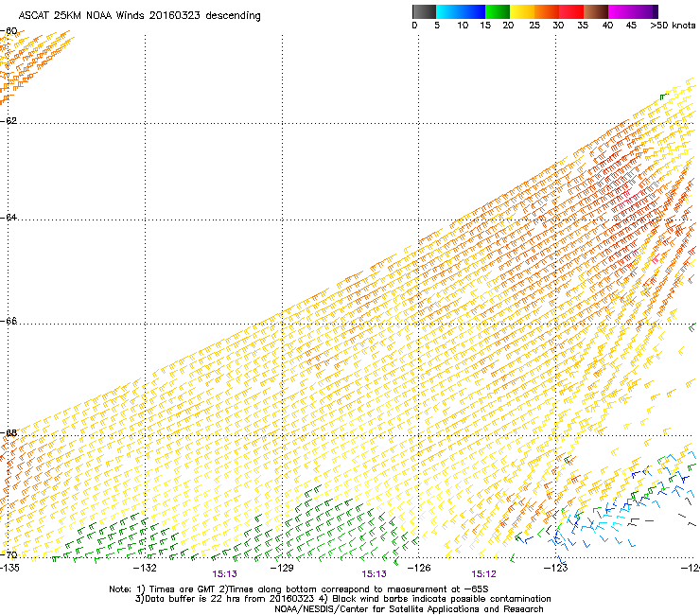Image resolution: width=700 pixels, height=615 pixels.
Task: Pick the green 15-20 knots legend swatch
Action: coord(498,11)
